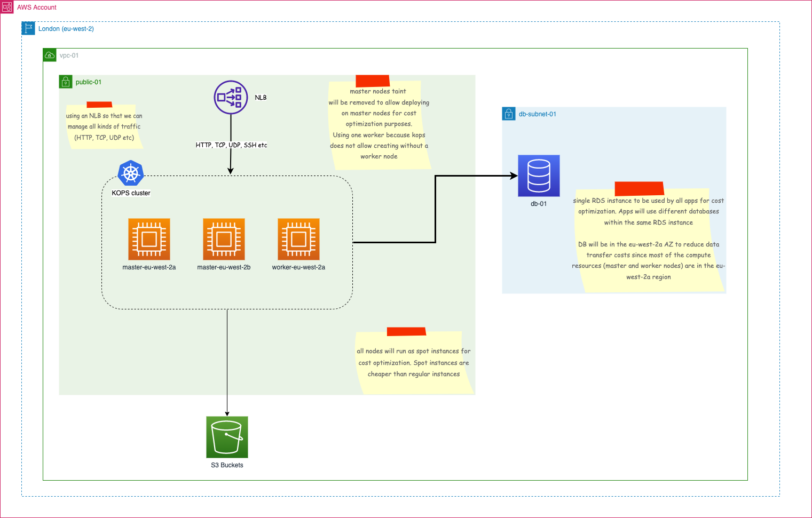Select the worker-eu-west-2a instance icon
Image resolution: width=812 pixels, height=518 pixels.
click(x=298, y=239)
